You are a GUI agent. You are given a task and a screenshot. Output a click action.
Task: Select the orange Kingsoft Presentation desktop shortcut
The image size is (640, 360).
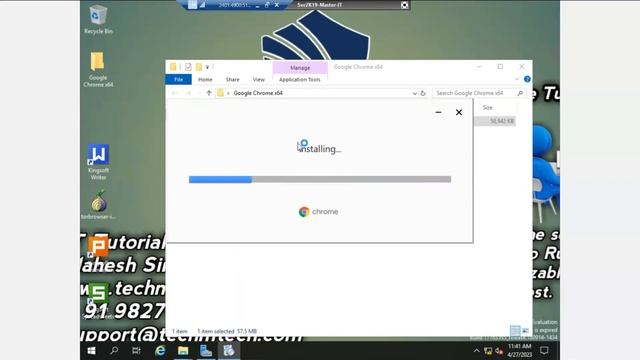pyautogui.click(x=98, y=246)
